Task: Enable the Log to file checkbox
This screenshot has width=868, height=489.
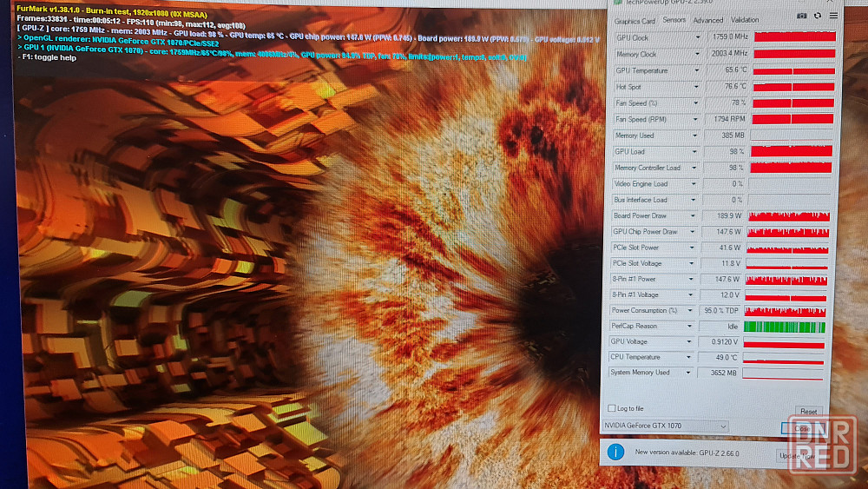Action: [x=612, y=408]
